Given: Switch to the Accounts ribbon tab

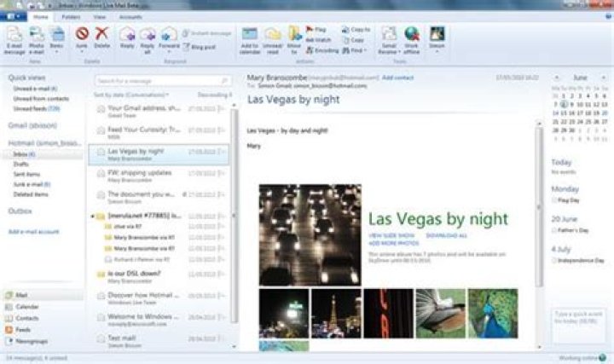Looking at the screenshot, I should pos(130,17).
